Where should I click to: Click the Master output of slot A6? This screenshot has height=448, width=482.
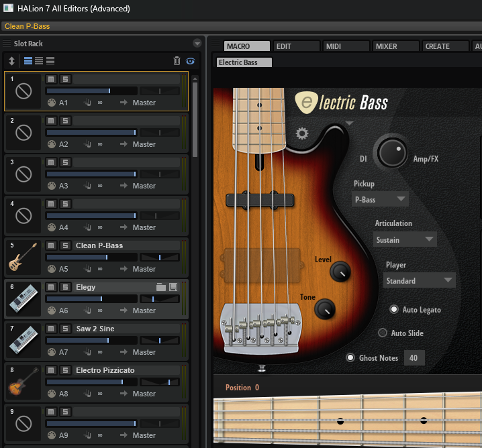click(144, 311)
